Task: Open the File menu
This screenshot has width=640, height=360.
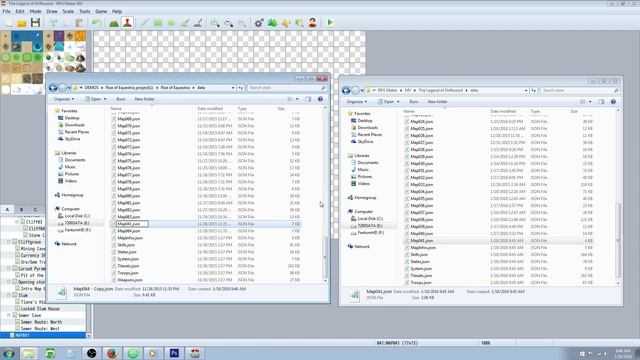Action: 7,11
